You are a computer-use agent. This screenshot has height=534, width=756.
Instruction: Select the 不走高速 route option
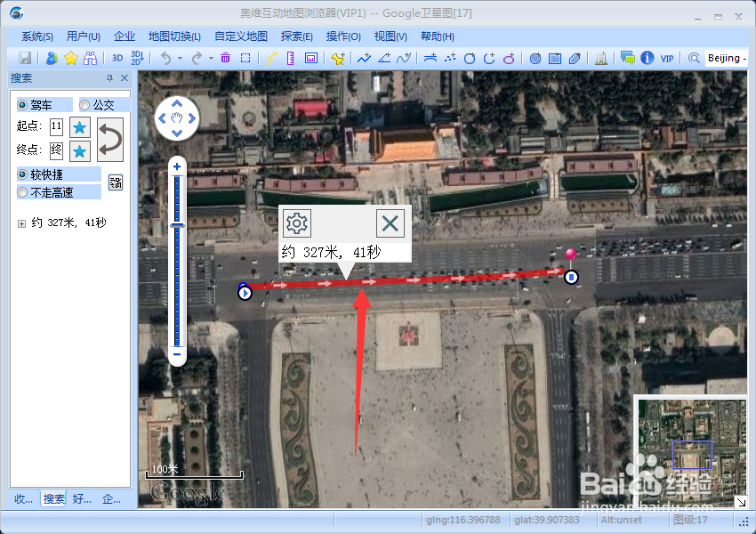[x=22, y=192]
